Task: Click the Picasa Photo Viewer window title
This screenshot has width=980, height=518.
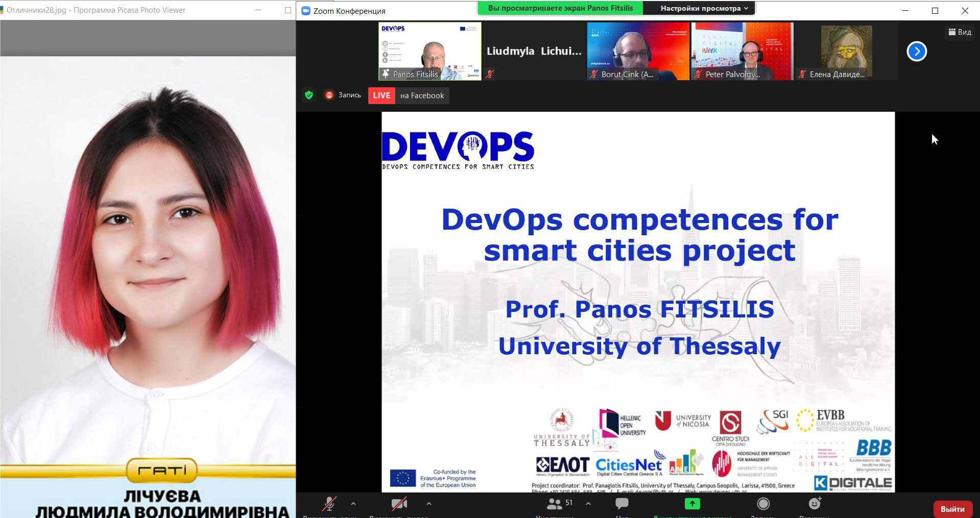Action: click(96, 10)
